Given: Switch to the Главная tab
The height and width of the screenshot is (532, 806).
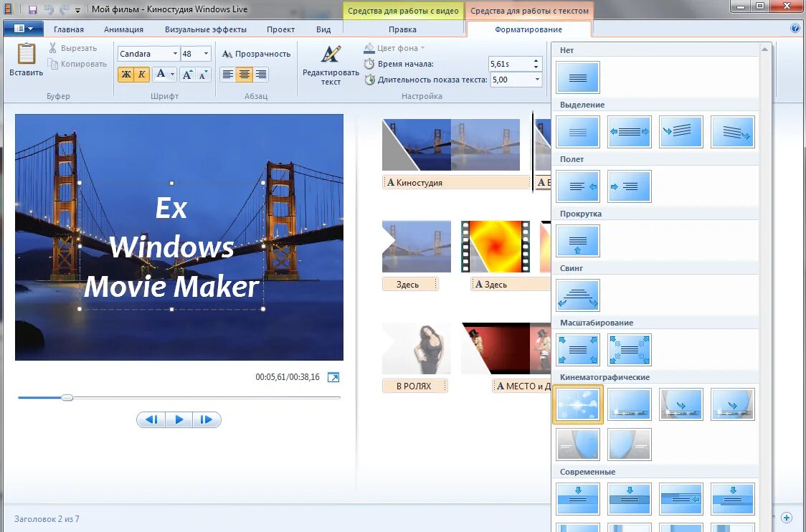Looking at the screenshot, I should [68, 29].
